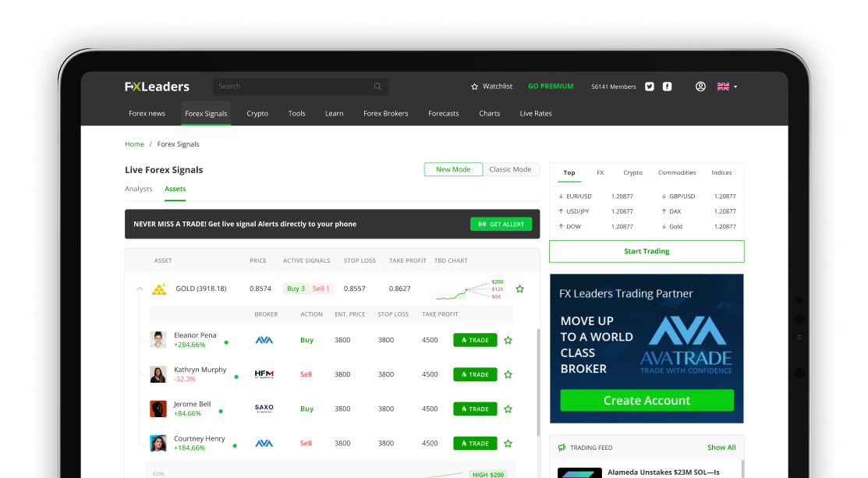Select the Assets tab

pos(175,189)
